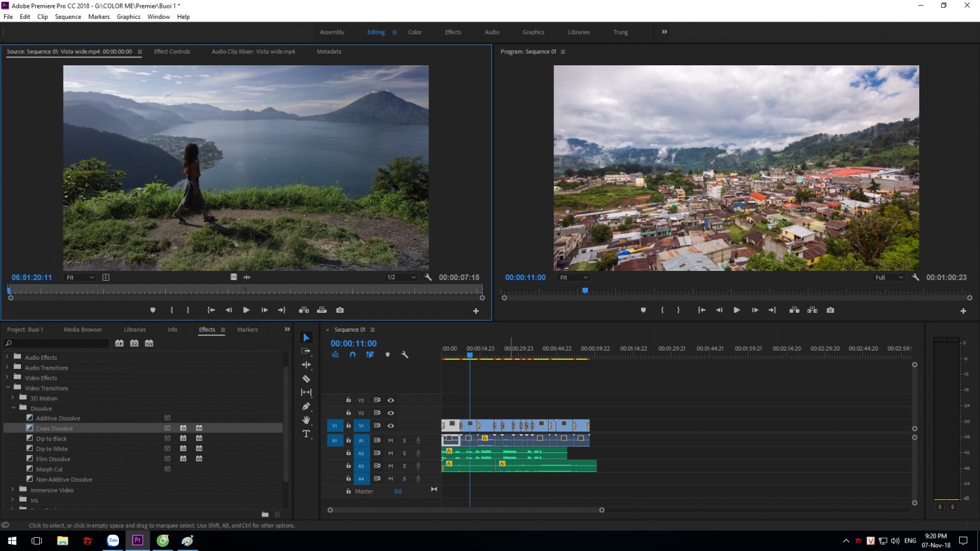The image size is (980, 551).
Task: Open the Source monitor Fit zoom dropdown
Action: (x=80, y=277)
